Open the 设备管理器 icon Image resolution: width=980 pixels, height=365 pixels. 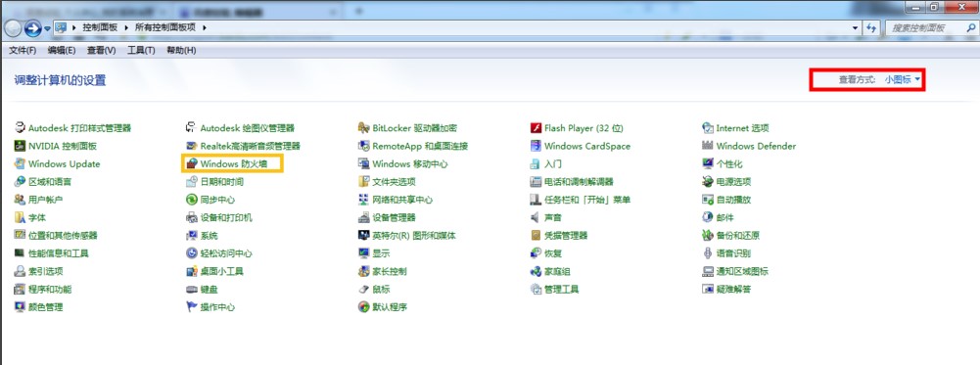(363, 217)
